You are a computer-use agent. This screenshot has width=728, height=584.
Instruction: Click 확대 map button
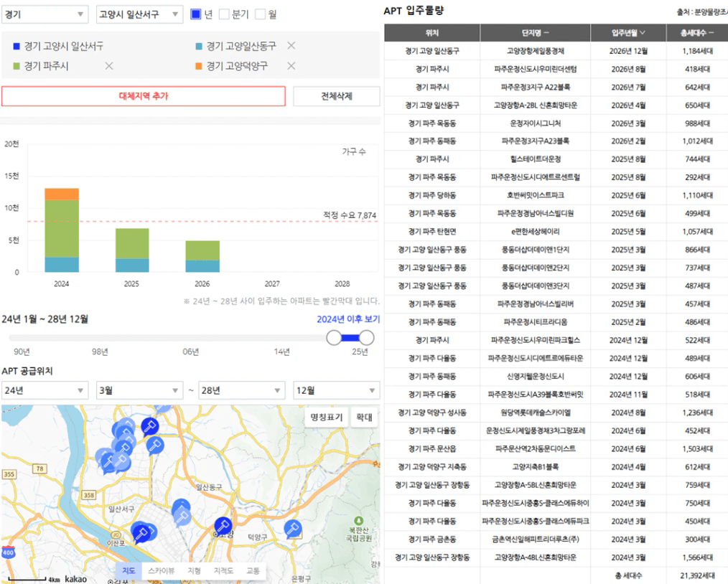click(364, 417)
